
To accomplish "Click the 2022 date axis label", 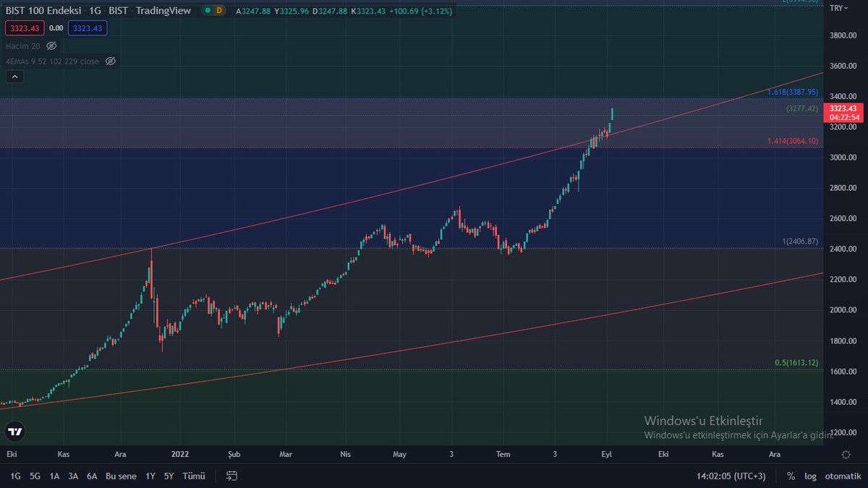I will point(180,454).
